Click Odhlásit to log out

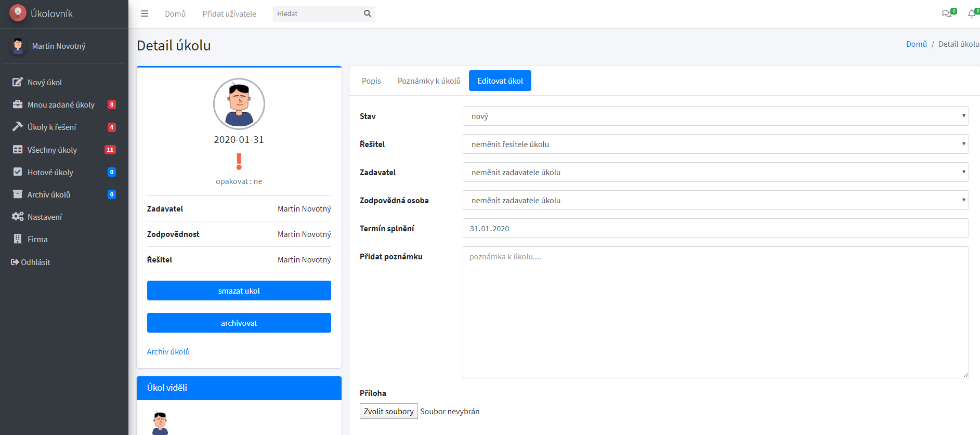point(35,262)
